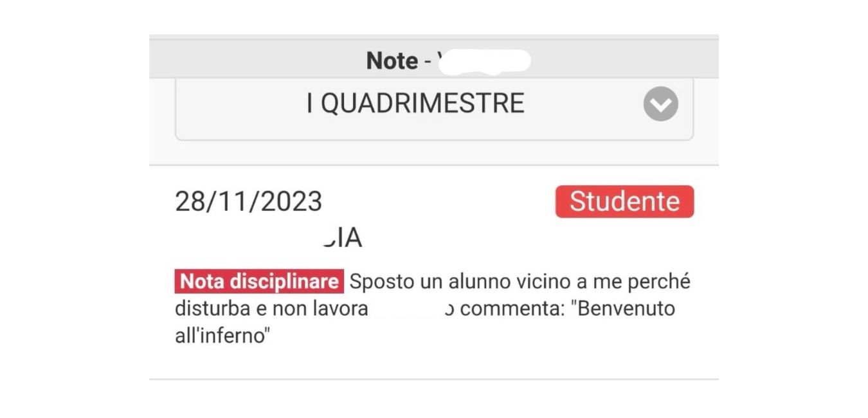Click the gray circular chevron-down icon
This screenshot has height=418, width=868.
point(660,104)
